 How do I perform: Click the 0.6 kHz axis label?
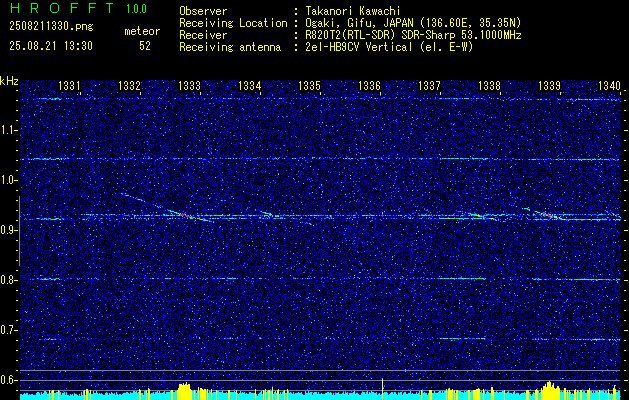[8, 380]
